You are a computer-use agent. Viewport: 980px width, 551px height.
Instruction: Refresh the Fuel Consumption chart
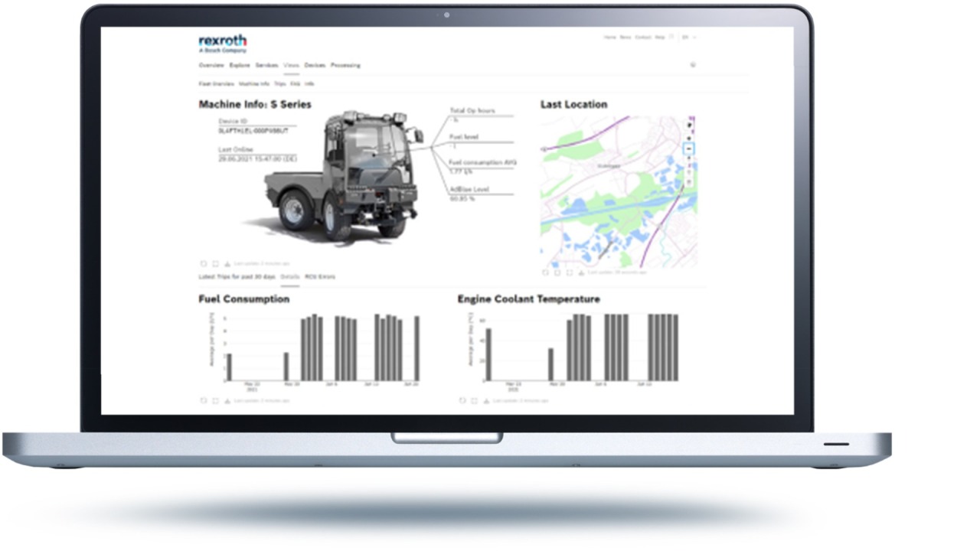click(x=204, y=400)
